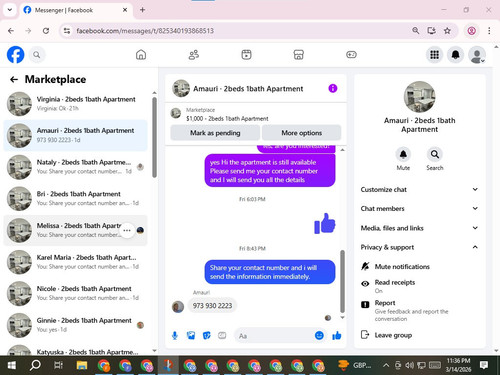Click the browser address bar URL
The image size is (500, 375).
coord(145,31)
